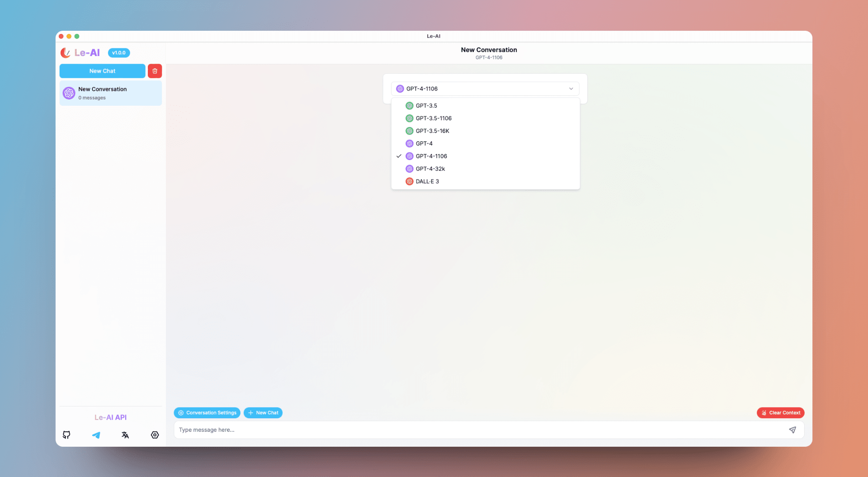Delete conversations with the red trash icon
Viewport: 868px width, 477px height.
point(155,71)
